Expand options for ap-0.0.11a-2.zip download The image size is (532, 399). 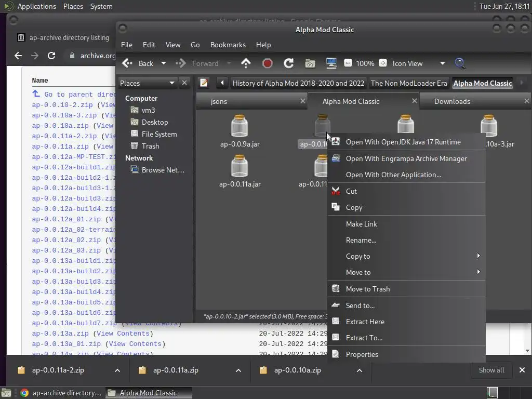coord(117,370)
